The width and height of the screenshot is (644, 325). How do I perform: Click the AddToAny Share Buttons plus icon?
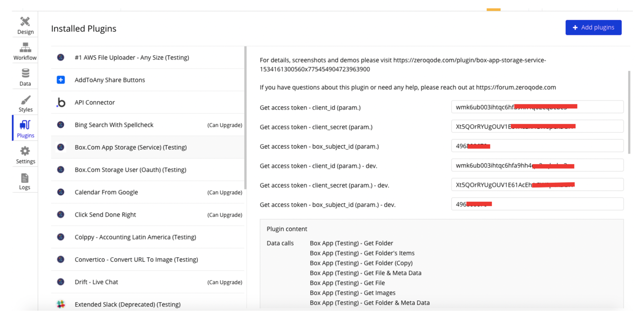click(x=61, y=80)
